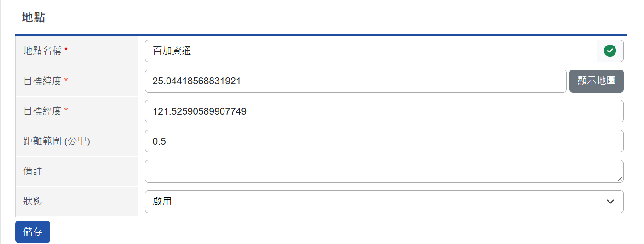Click the 狀態 dropdown chevron arrow
The width and height of the screenshot is (644, 244).
coord(610,202)
